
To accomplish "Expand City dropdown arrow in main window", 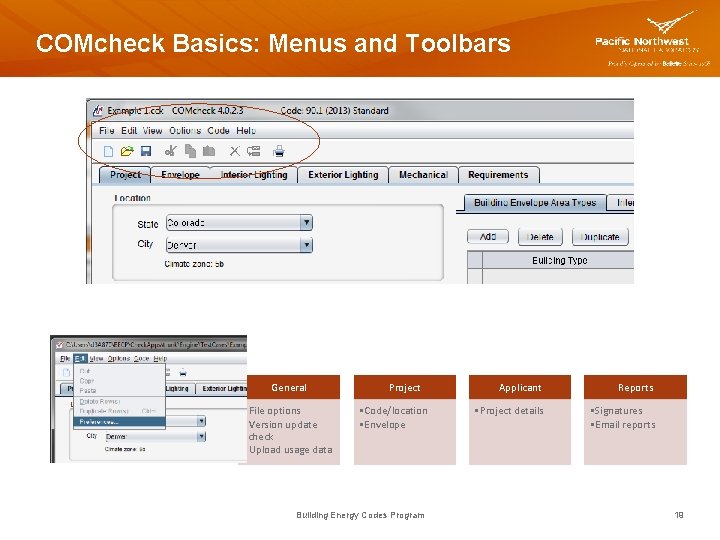I will coord(306,245).
